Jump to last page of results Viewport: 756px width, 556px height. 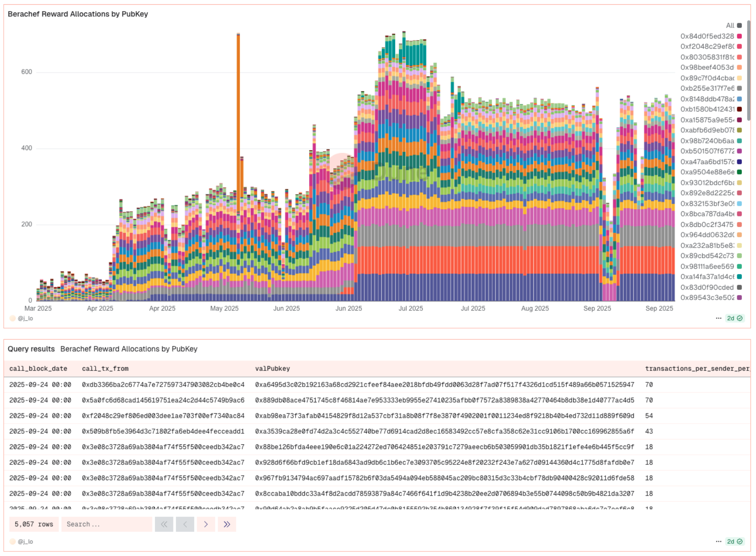227,524
